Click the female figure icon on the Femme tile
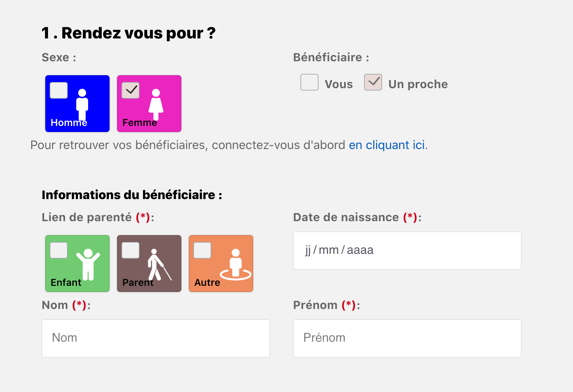The height and width of the screenshot is (392, 573). coord(156,104)
